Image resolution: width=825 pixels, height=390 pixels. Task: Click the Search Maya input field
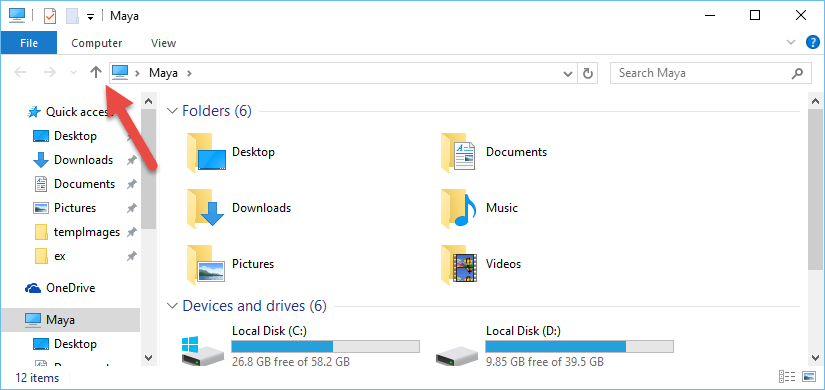point(710,73)
